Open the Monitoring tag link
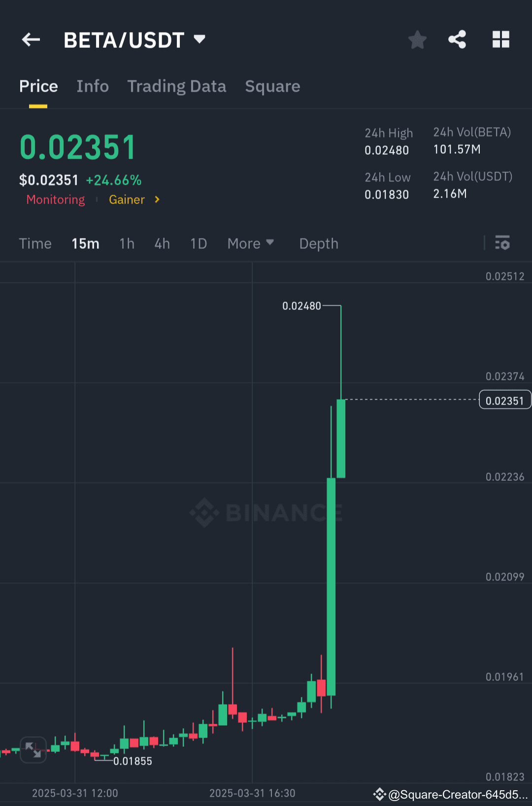 56,200
